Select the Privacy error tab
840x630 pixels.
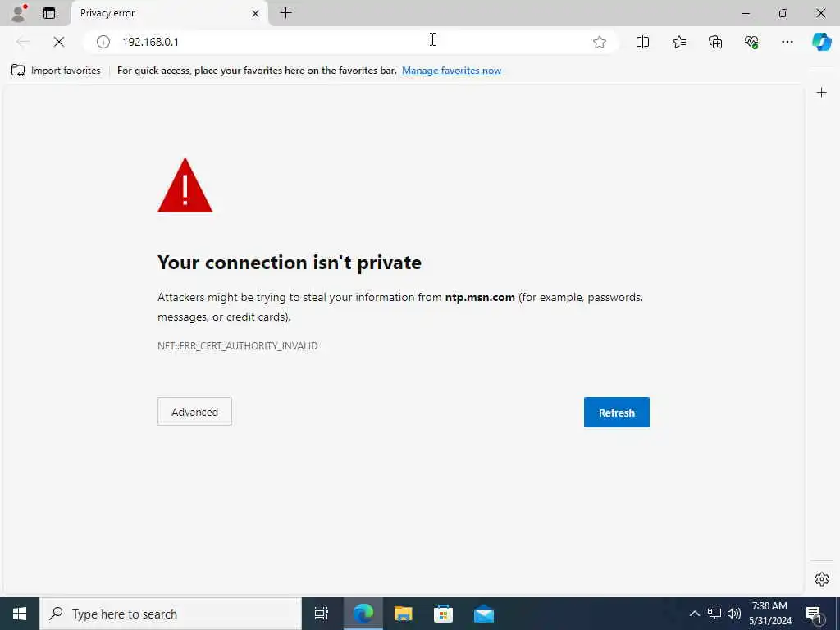(x=169, y=13)
